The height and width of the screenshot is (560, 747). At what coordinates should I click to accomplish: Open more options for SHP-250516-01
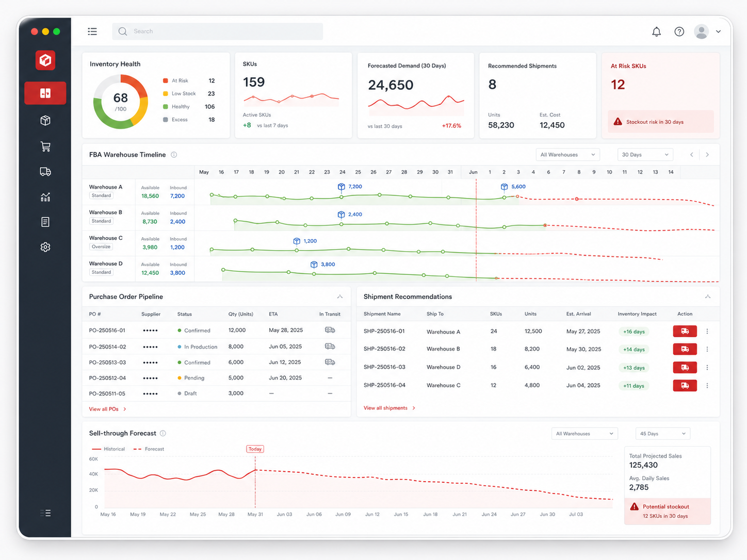click(x=707, y=331)
